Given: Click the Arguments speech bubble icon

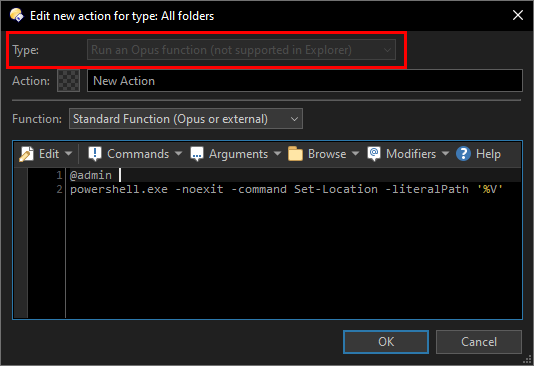Looking at the screenshot, I should tap(197, 154).
